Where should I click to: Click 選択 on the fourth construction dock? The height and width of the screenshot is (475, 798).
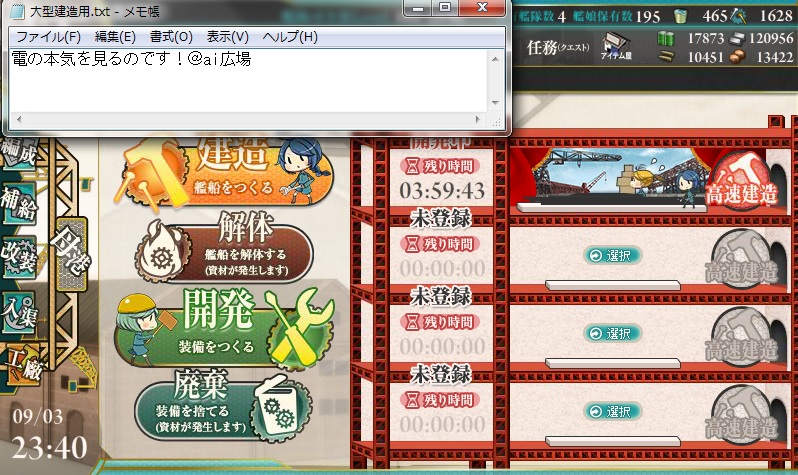612,411
